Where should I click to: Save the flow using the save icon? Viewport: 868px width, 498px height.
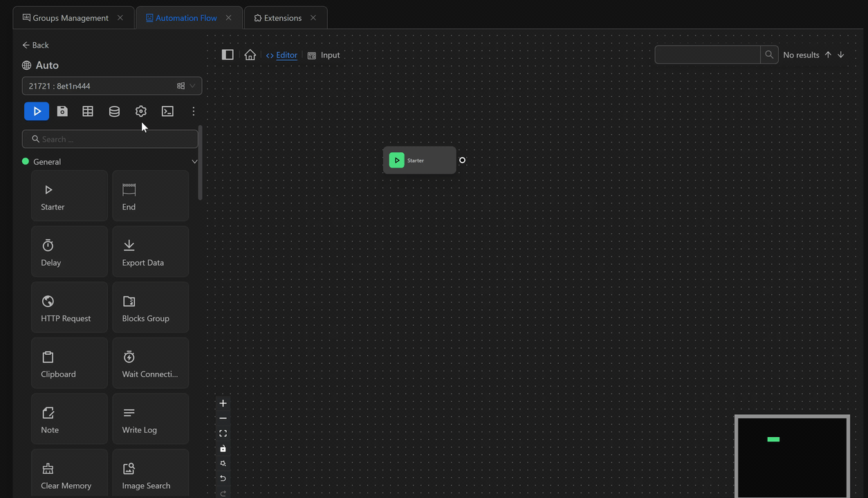coord(62,111)
